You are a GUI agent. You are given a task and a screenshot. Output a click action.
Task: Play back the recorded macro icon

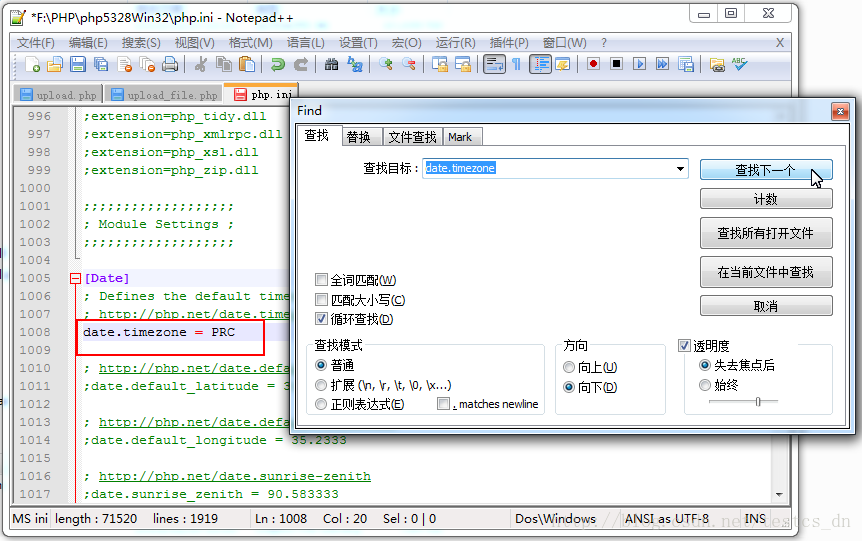639,64
